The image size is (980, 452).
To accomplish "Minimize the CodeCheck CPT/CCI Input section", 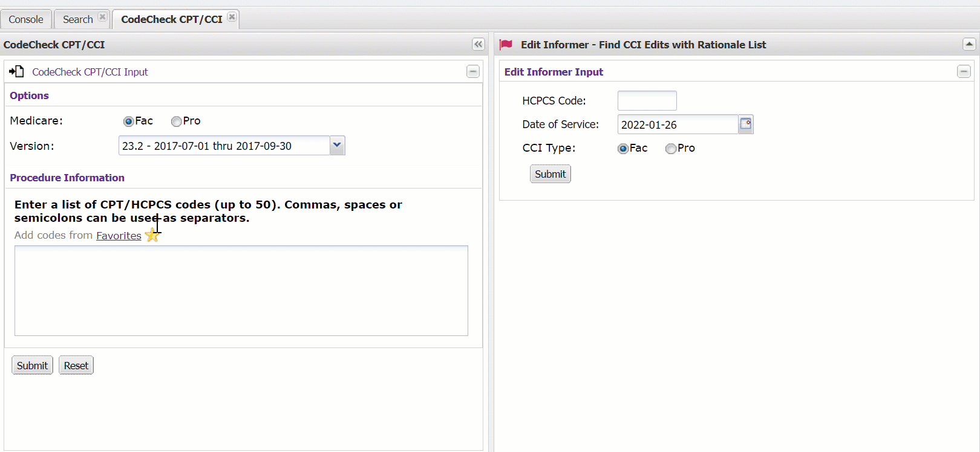I will [473, 72].
